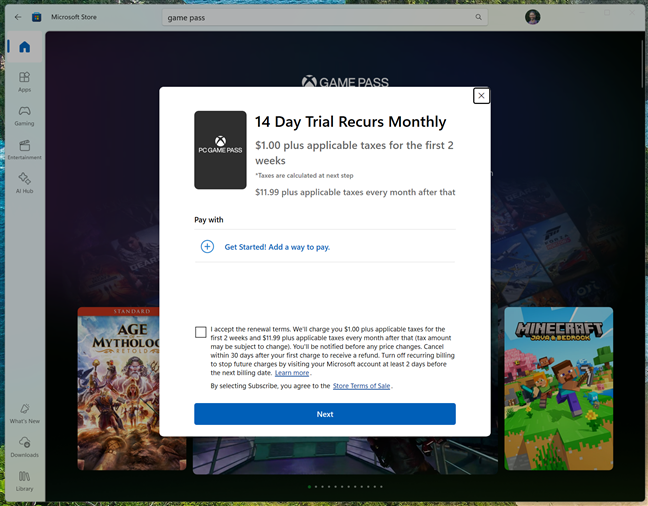This screenshot has height=506, width=648.
Task: Click the Microsoft Store logo icon
Action: [x=36, y=17]
